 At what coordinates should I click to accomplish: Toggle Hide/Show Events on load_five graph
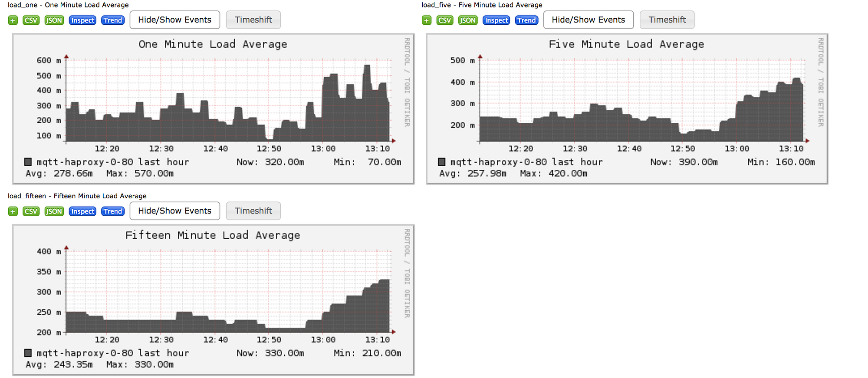pyautogui.click(x=589, y=20)
